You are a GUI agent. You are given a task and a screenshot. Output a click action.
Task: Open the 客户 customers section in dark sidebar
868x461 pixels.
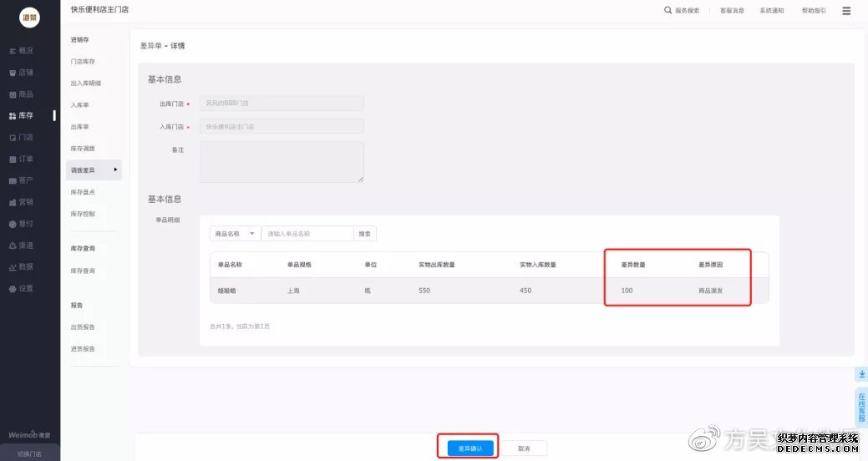pyautogui.click(x=22, y=180)
